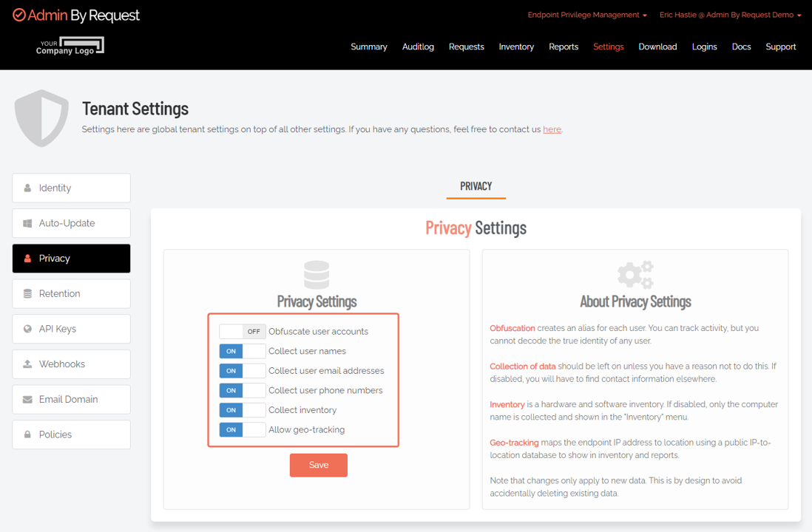Screen dimensions: 812x532
Task: Switch off Collect inventory toggle
Action: 243,410
